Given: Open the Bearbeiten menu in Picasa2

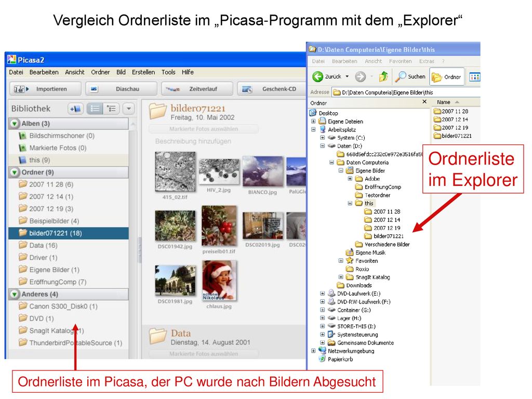Looking at the screenshot, I should [44, 72].
